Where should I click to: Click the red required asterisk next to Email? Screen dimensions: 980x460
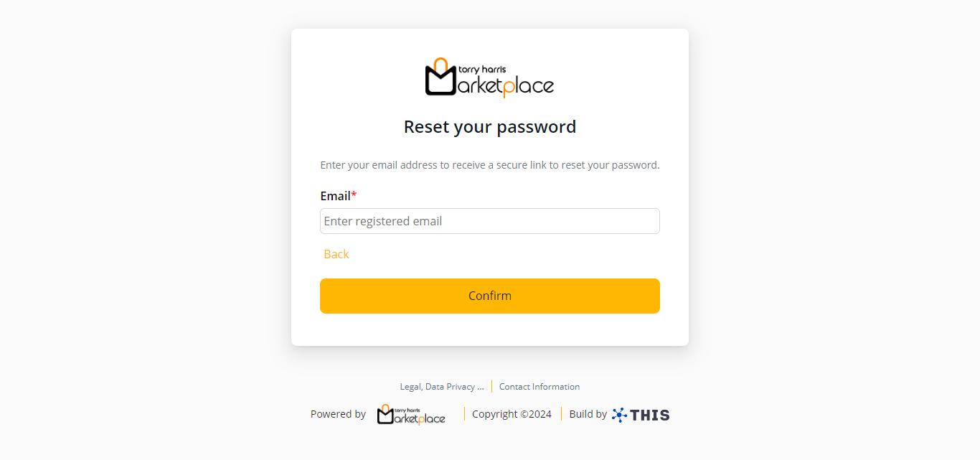tap(354, 196)
